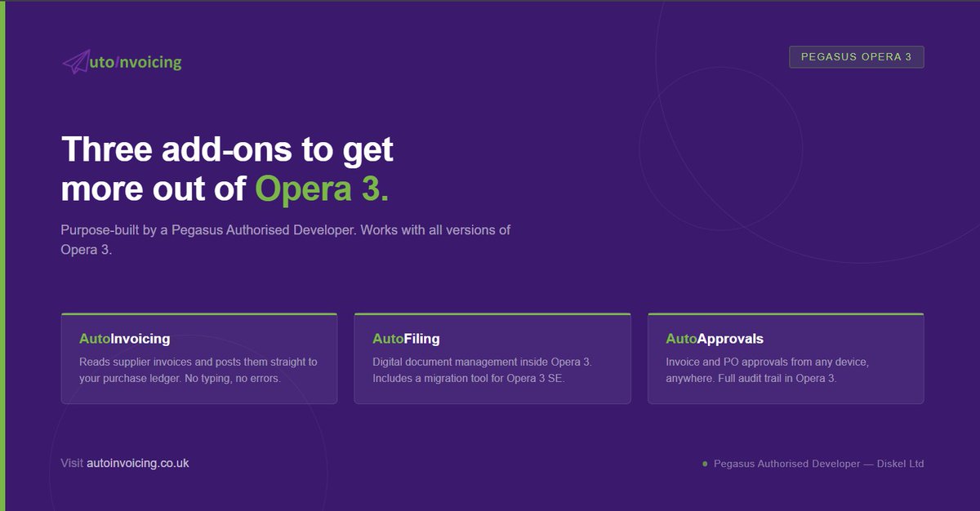The width and height of the screenshot is (980, 511).
Task: Click 'anywhere. Full audit trail in Opera 3.'
Action: point(751,379)
